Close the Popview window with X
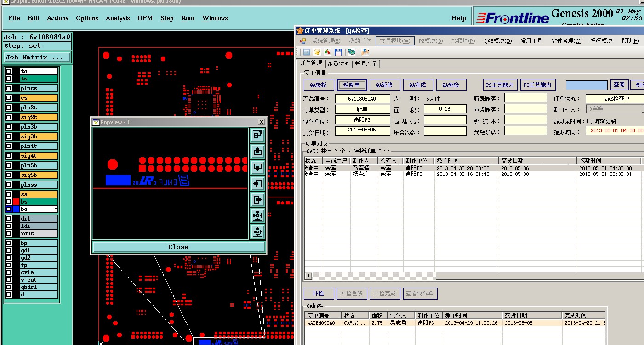This screenshot has width=644, height=345. coord(261,122)
